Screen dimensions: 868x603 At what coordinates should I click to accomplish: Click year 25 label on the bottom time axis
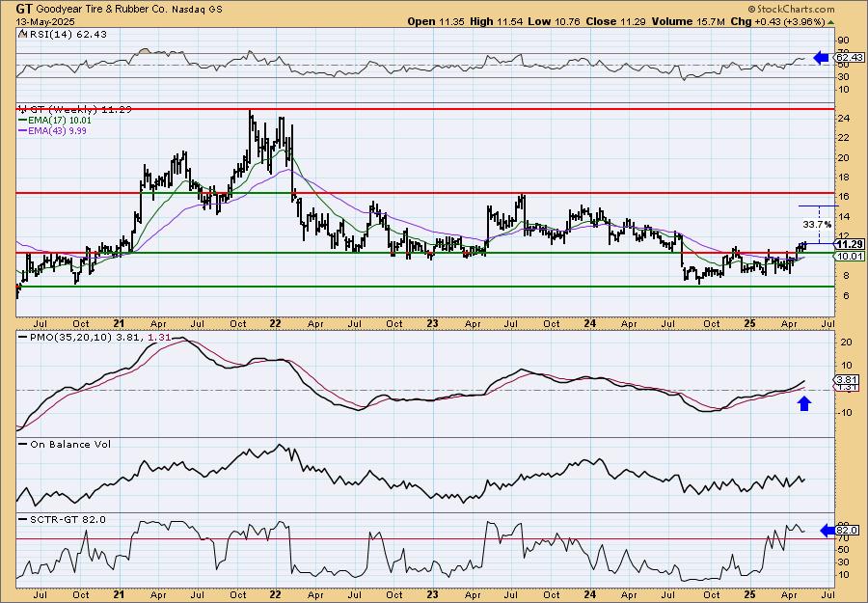[x=748, y=594]
